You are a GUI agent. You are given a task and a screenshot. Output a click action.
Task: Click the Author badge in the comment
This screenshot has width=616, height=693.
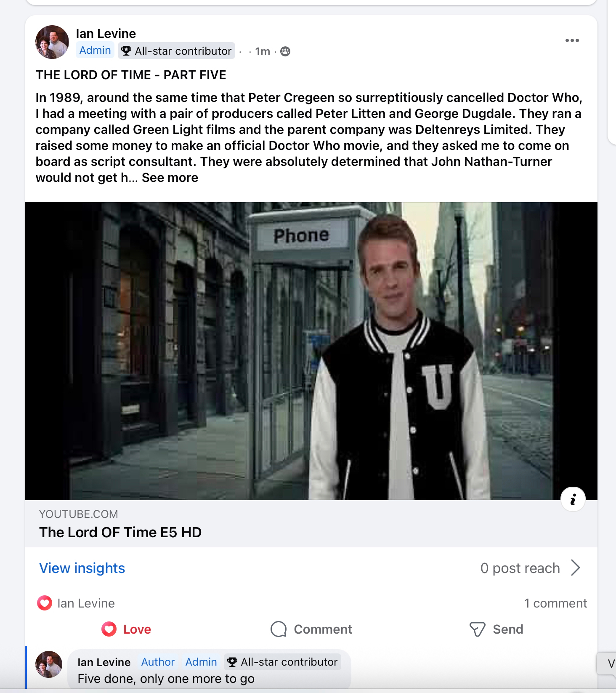(x=158, y=662)
